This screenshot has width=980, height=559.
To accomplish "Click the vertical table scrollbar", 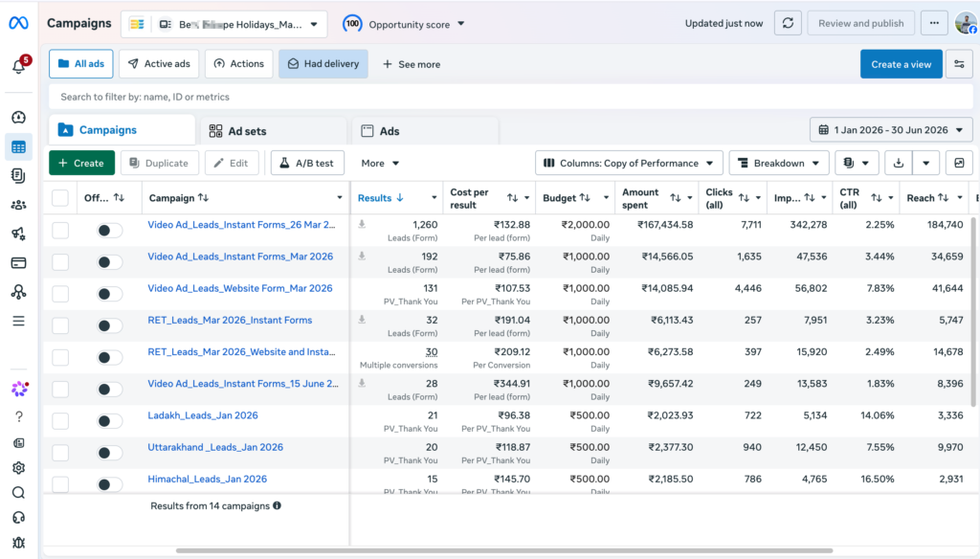I will point(972,311).
